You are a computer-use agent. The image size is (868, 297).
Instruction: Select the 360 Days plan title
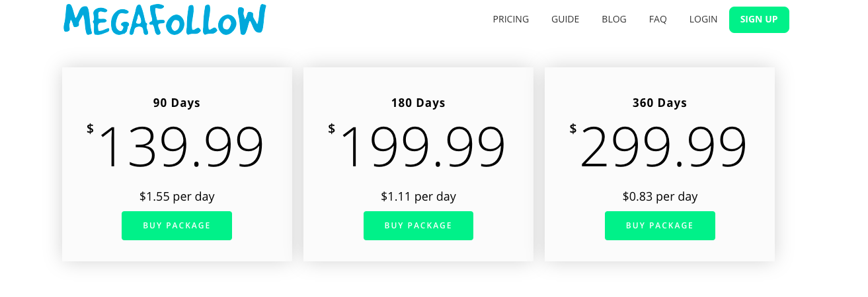click(x=660, y=103)
